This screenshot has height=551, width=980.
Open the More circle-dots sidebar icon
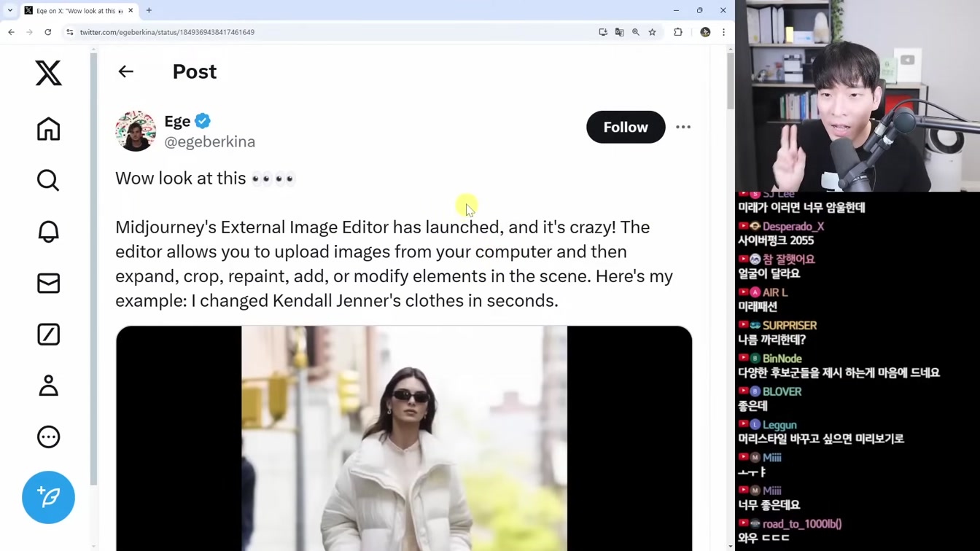click(x=49, y=437)
